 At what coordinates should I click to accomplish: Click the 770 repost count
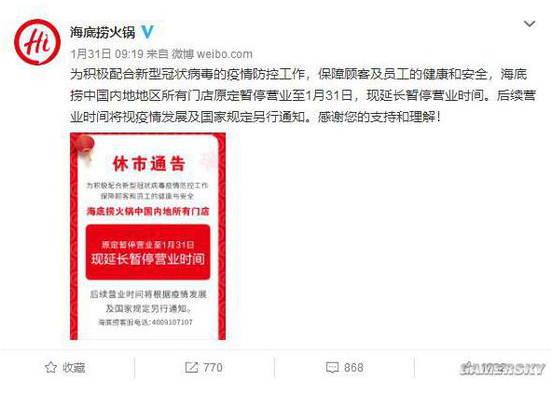pos(213,367)
